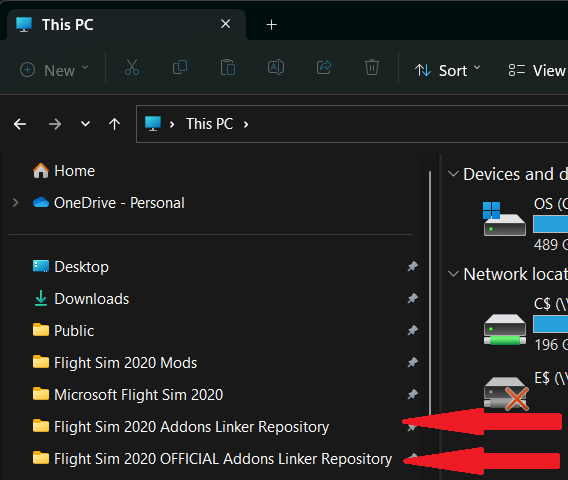This screenshot has height=480, width=568.
Task: Click the OneDrive cloud icon
Action: [41, 203]
